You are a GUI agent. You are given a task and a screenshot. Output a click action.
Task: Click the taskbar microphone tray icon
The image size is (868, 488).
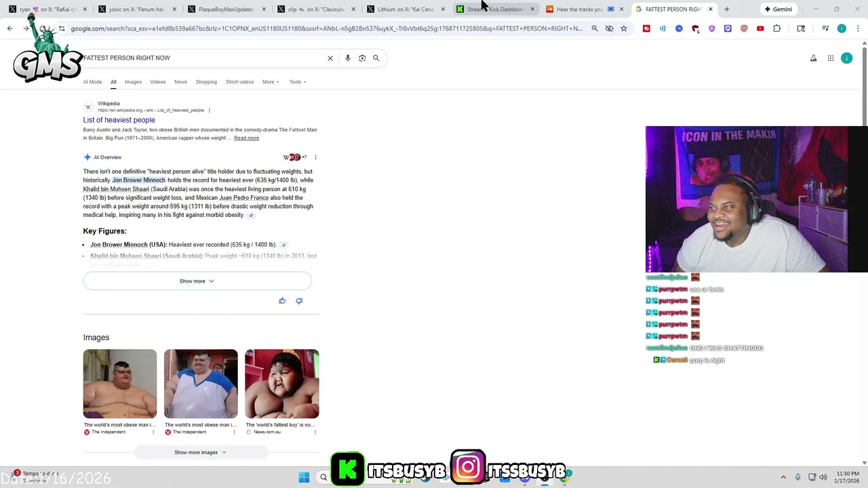point(797,477)
